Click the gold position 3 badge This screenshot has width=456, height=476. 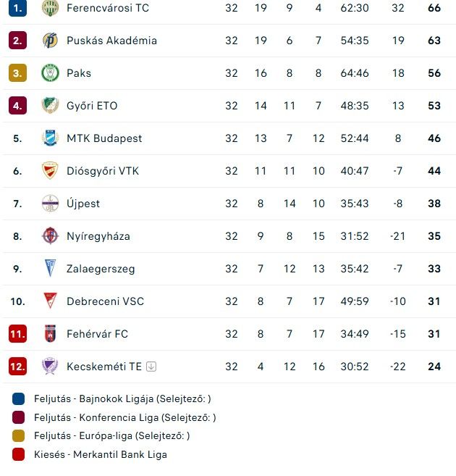click(x=17, y=73)
